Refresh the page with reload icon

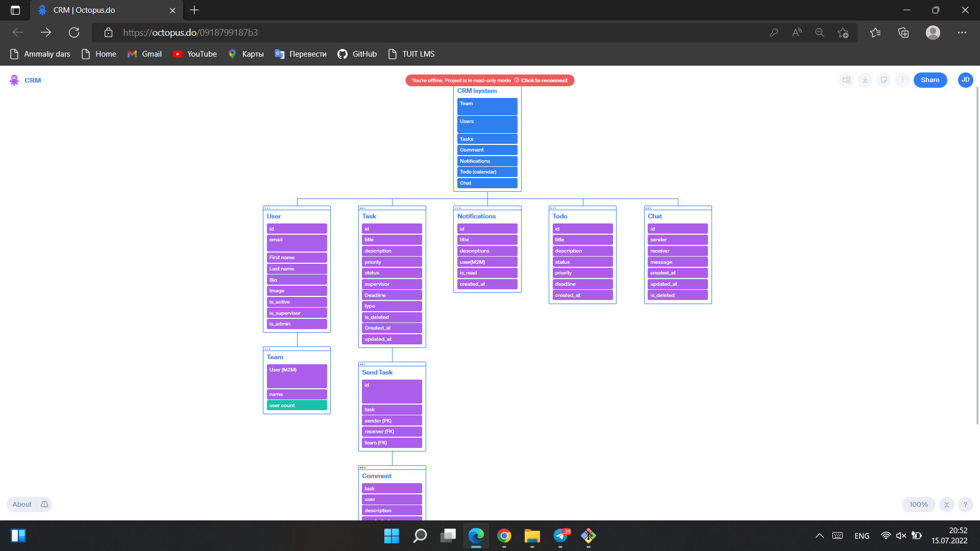74,33
